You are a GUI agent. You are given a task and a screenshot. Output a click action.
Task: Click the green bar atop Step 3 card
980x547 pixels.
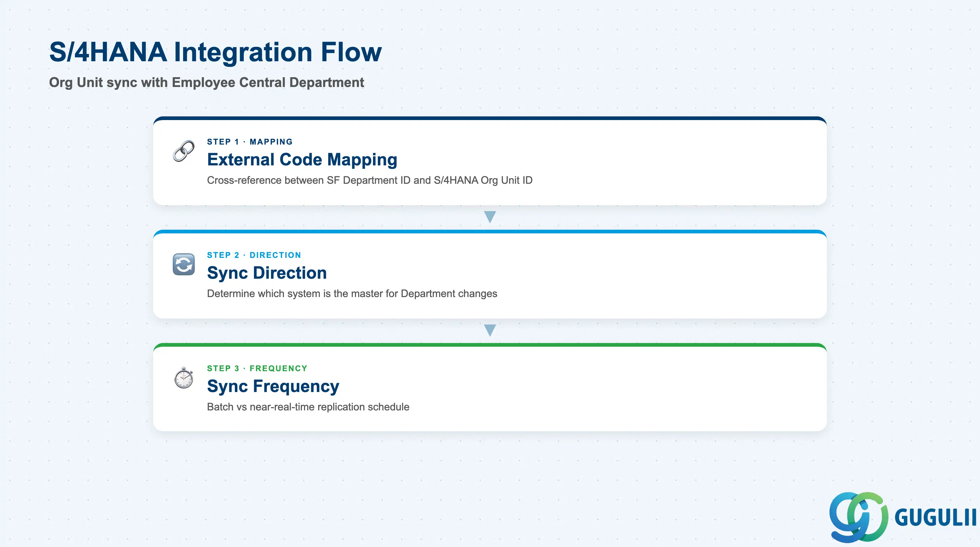coord(490,345)
